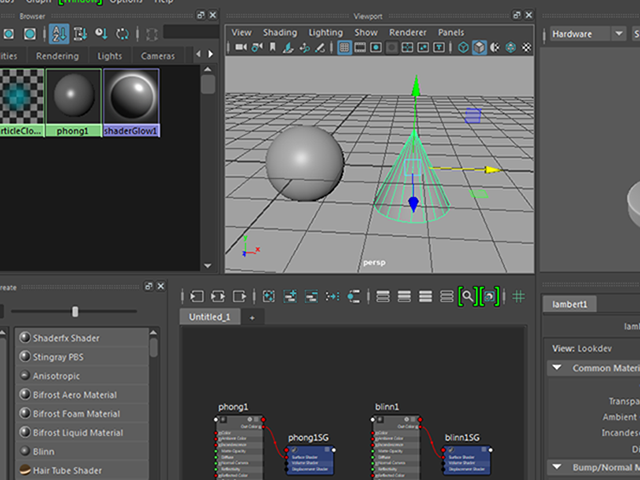Toggle the green bracketed lock icon

click(x=489, y=296)
